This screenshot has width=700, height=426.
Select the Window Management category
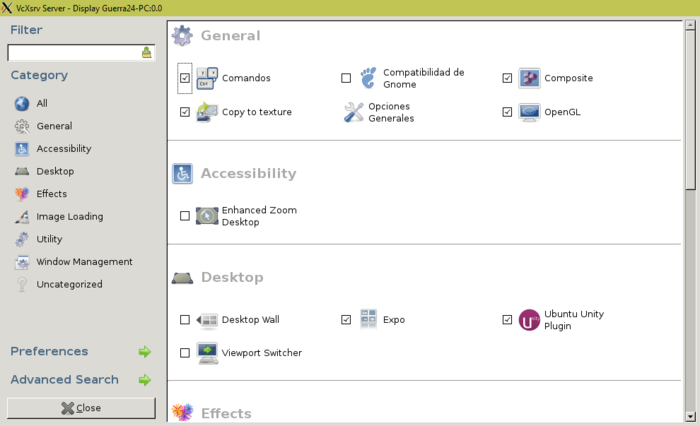tap(84, 262)
